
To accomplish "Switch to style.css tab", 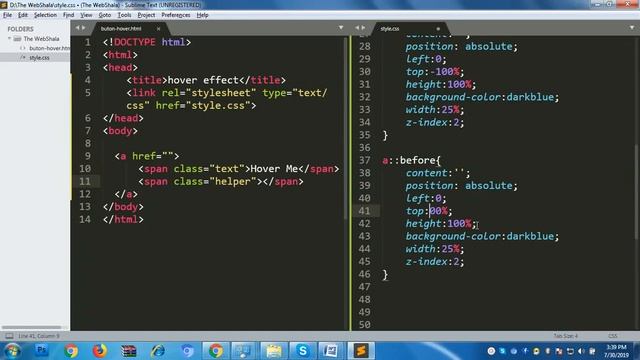I will (x=390, y=29).
